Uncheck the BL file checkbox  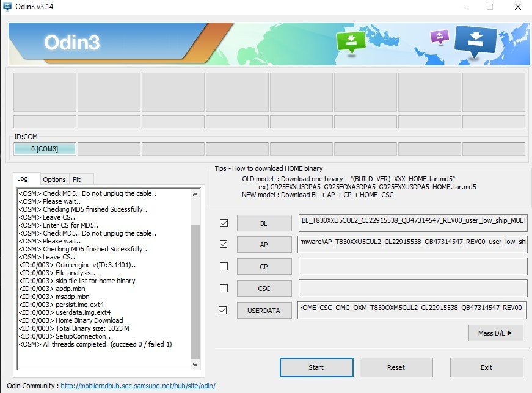[224, 223]
